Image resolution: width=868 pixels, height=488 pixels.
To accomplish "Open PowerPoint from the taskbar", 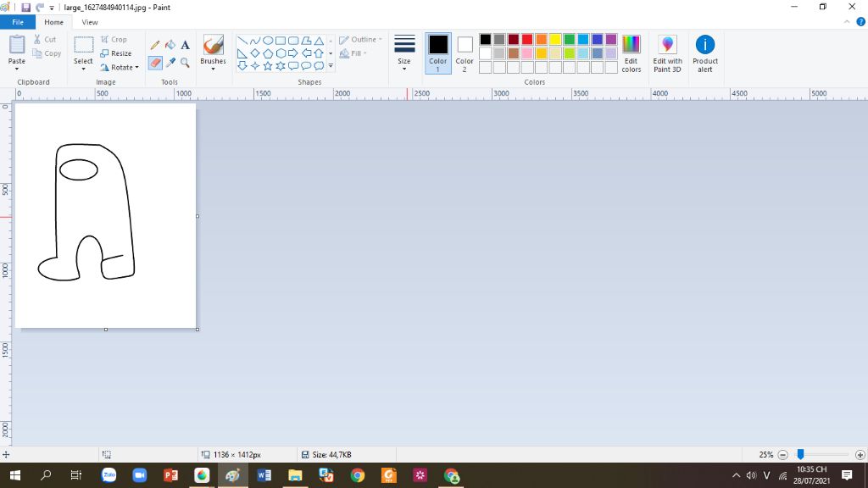I will (170, 475).
